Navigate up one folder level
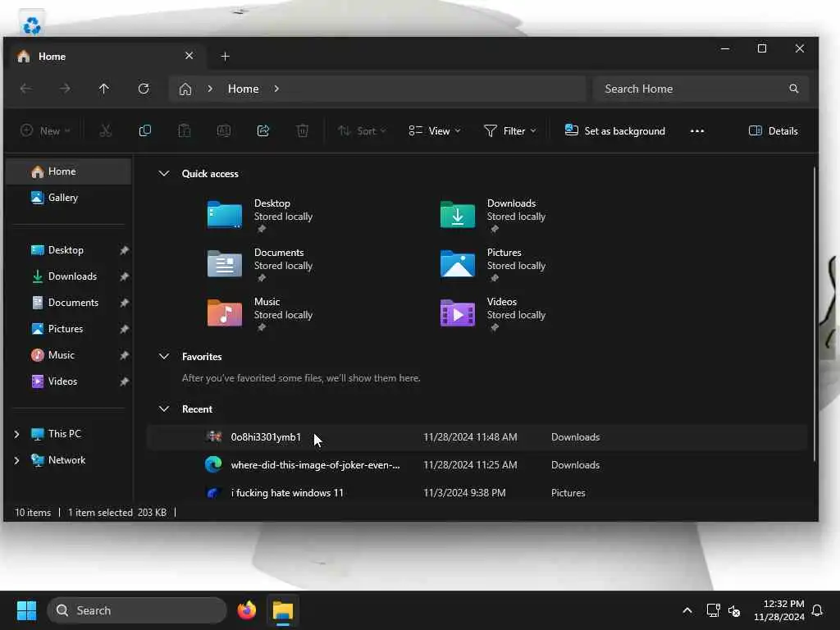 coord(104,89)
